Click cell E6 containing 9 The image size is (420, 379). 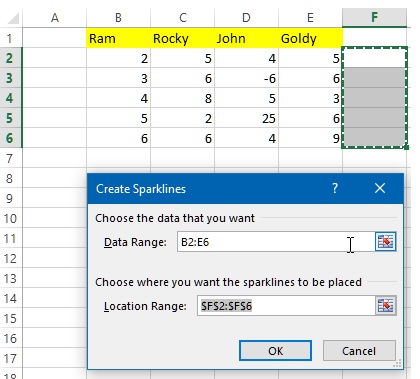pyautogui.click(x=310, y=138)
